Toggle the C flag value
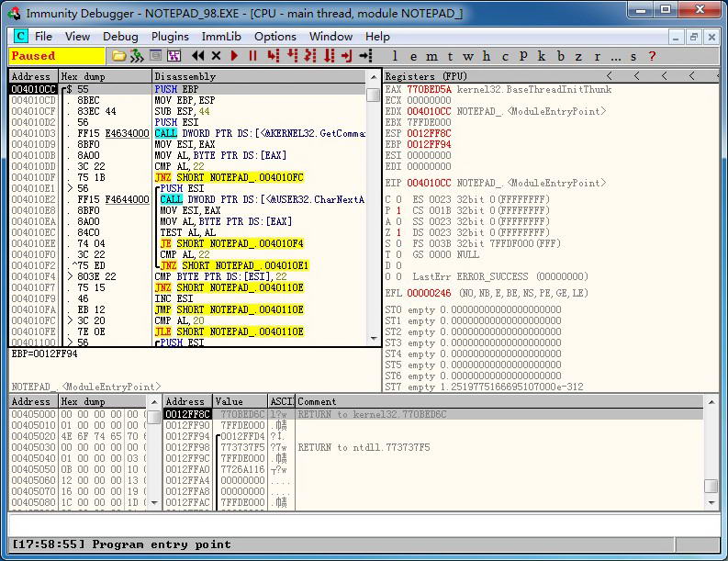This screenshot has height=561, width=728. click(x=398, y=199)
